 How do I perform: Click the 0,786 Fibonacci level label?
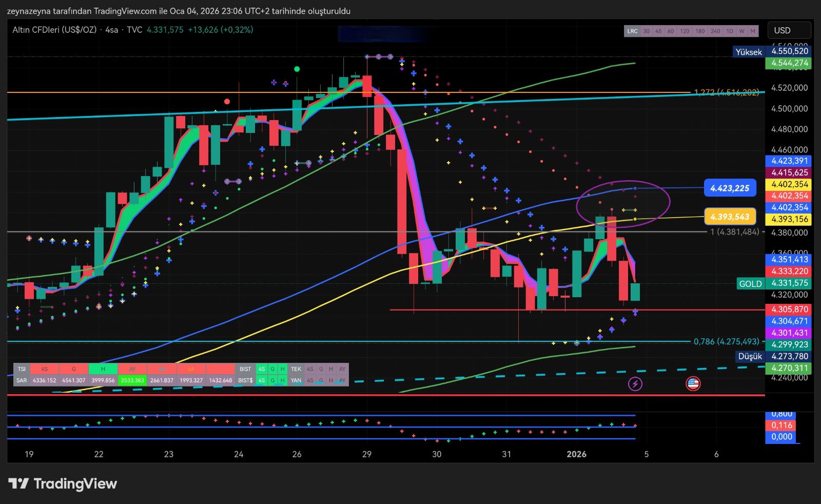(x=726, y=341)
